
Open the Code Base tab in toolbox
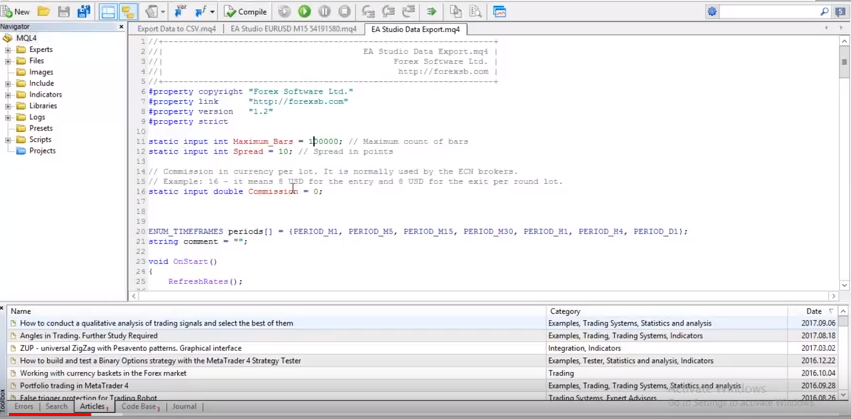(138, 407)
